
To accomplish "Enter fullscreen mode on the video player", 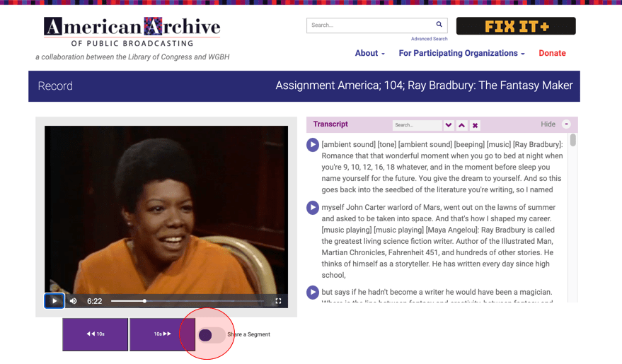I will coord(278,301).
